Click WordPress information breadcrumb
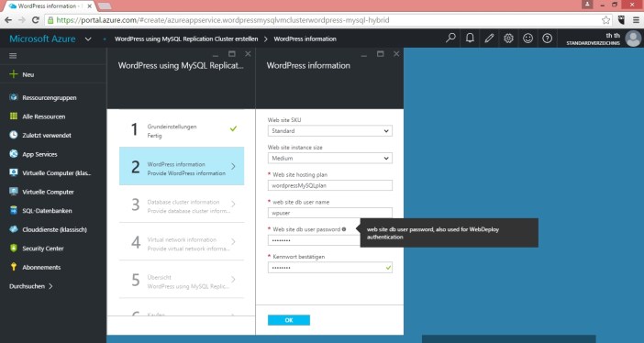The image size is (644, 343). [305, 39]
